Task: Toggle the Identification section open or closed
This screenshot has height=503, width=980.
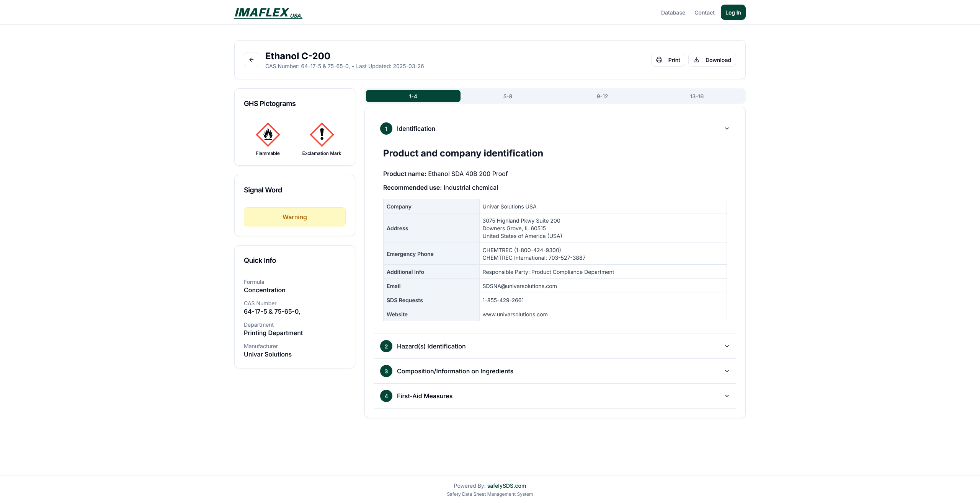Action: click(x=554, y=129)
